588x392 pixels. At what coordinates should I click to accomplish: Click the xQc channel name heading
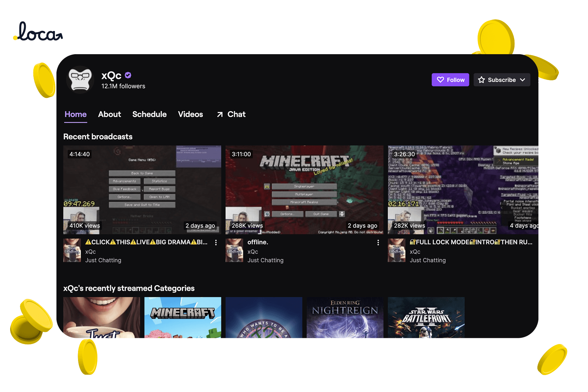(111, 75)
